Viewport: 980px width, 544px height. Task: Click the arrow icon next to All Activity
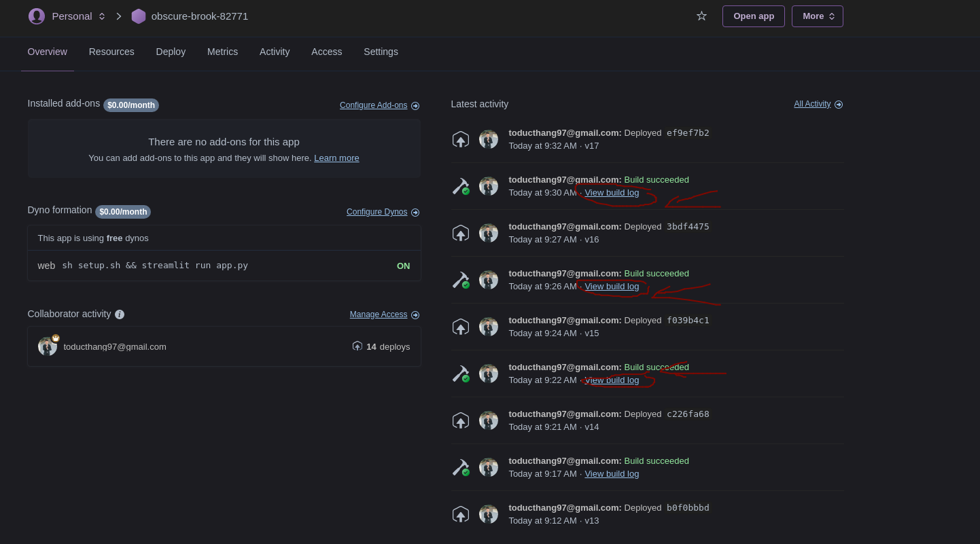[x=839, y=105]
